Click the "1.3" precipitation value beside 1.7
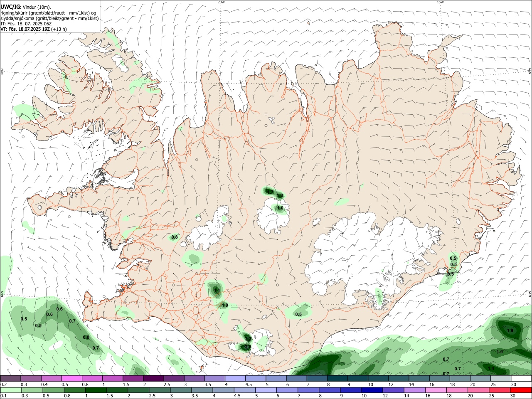Viewport: 532px width, 399px height. point(280,195)
